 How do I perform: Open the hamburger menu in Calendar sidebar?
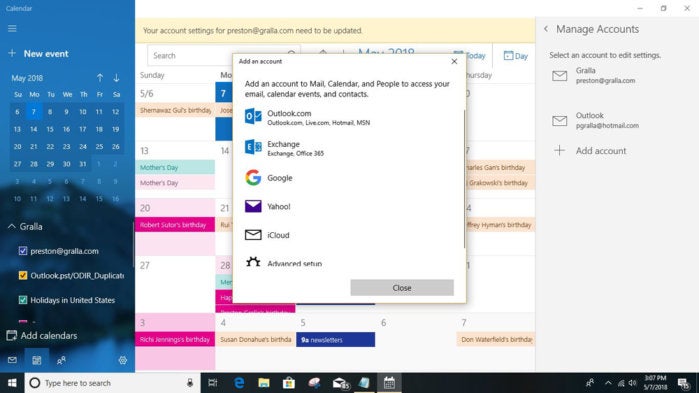(12, 29)
